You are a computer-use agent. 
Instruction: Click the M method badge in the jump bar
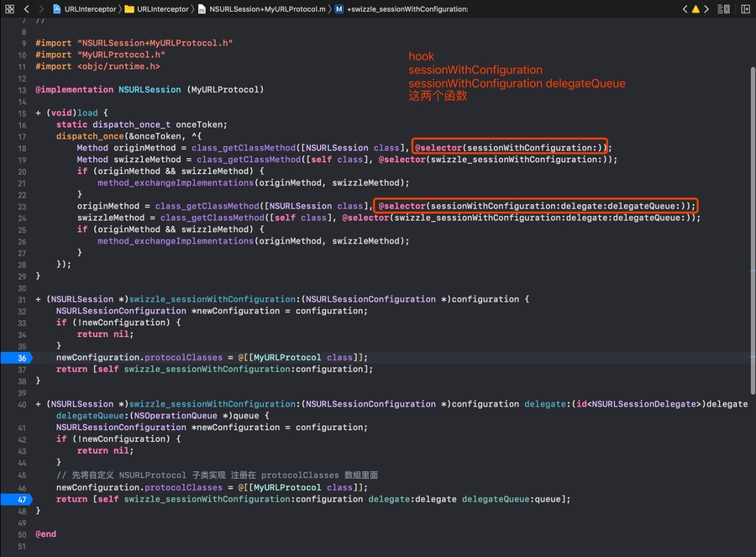click(339, 8)
